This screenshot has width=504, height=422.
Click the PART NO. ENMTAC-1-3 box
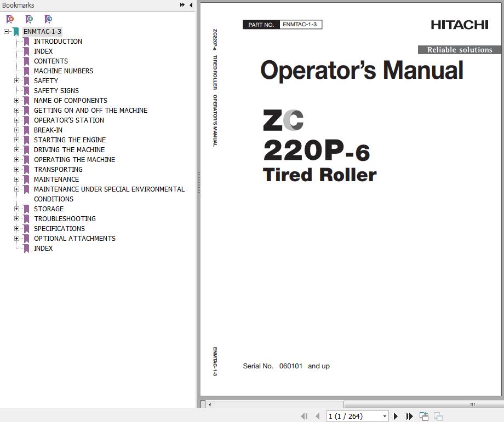[x=282, y=25]
